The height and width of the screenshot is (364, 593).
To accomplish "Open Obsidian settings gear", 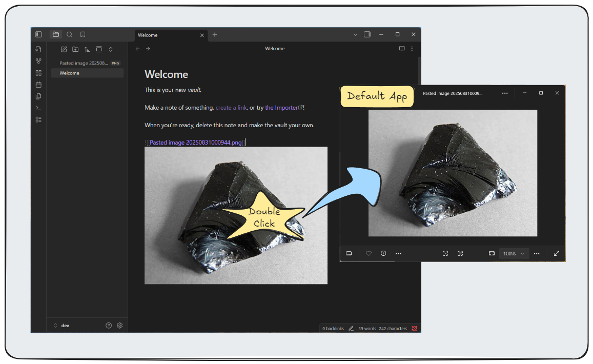I will point(120,326).
